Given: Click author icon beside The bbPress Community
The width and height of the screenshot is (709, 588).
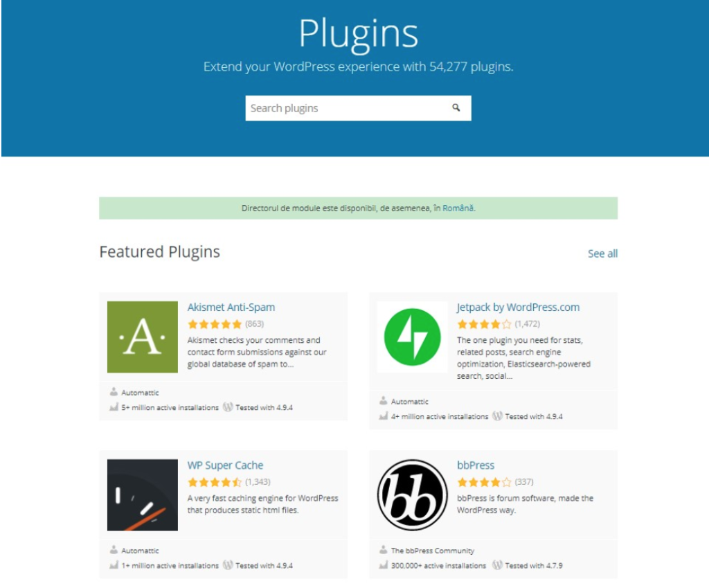Looking at the screenshot, I should click(x=384, y=550).
